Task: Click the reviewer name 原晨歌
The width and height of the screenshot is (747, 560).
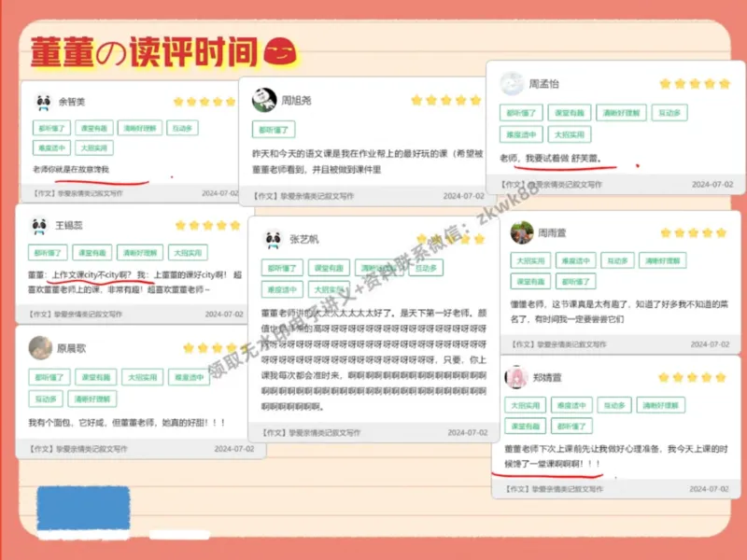Action: pyautogui.click(x=72, y=348)
